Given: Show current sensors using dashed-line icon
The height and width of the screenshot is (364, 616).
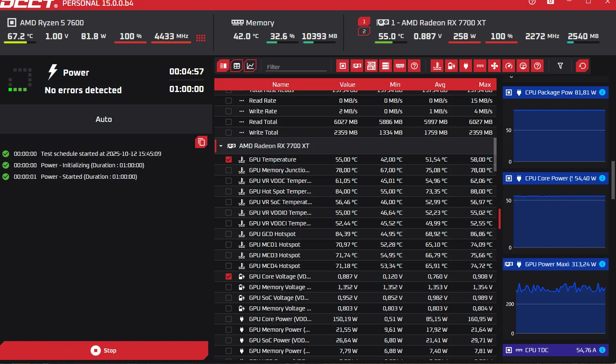Looking at the screenshot, I should (x=480, y=66).
